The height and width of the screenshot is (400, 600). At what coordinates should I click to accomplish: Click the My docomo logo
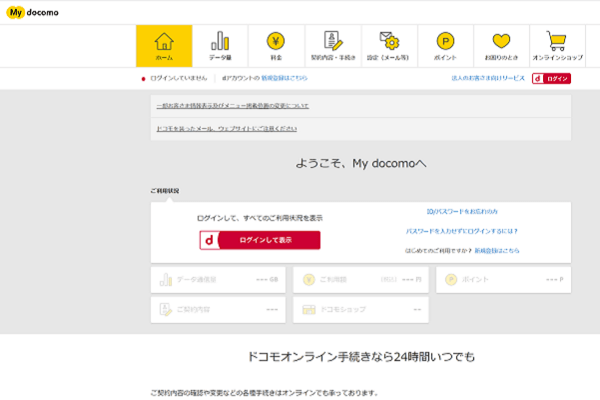[33, 12]
